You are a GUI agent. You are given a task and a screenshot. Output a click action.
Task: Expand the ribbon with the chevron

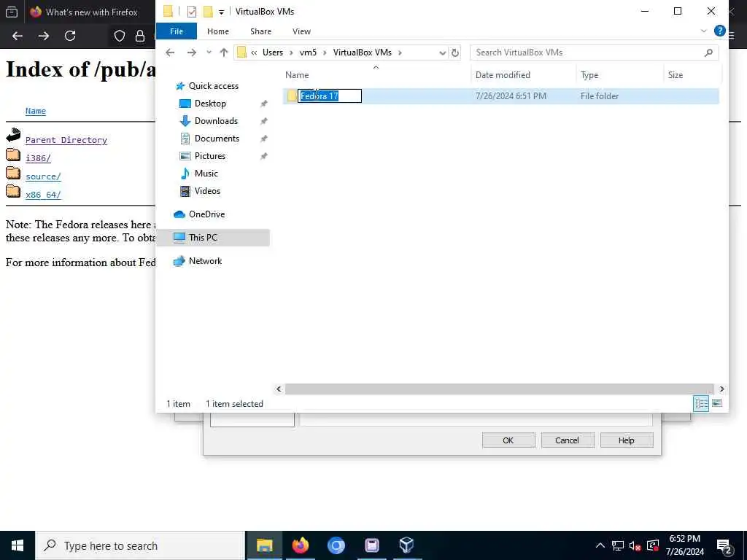pos(704,31)
